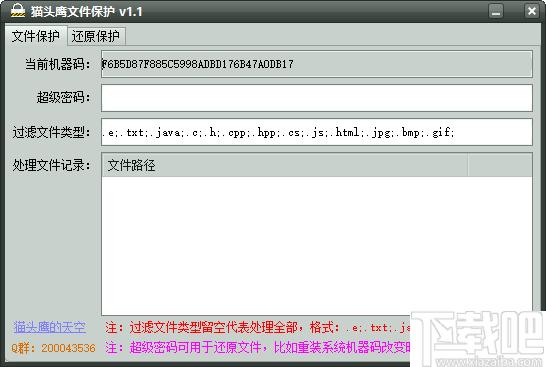Click into the 过滤文件类型 field
The width and height of the screenshot is (546, 367).
click(x=317, y=132)
